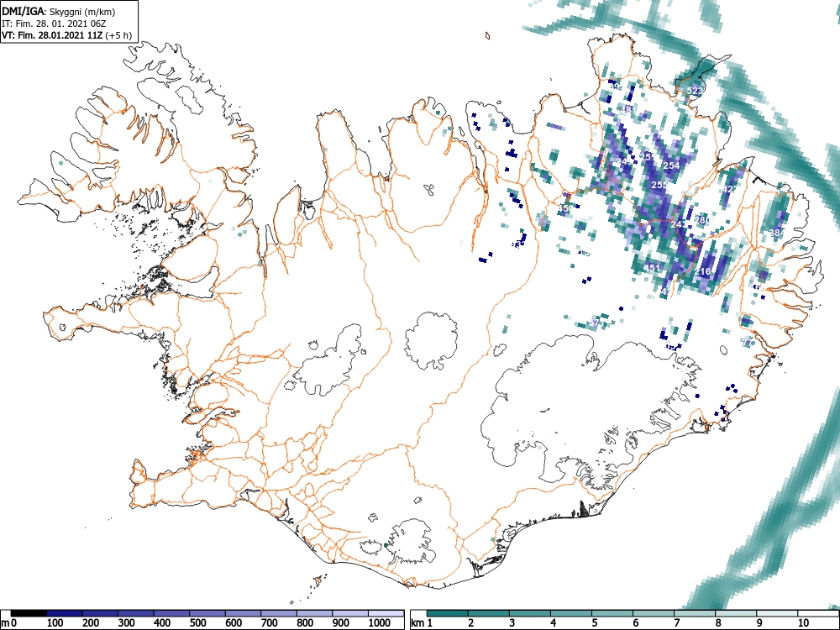The width and height of the screenshot is (840, 630).
Task: Click the round Hofsjökull glacier outline
Action: click(x=431, y=341)
